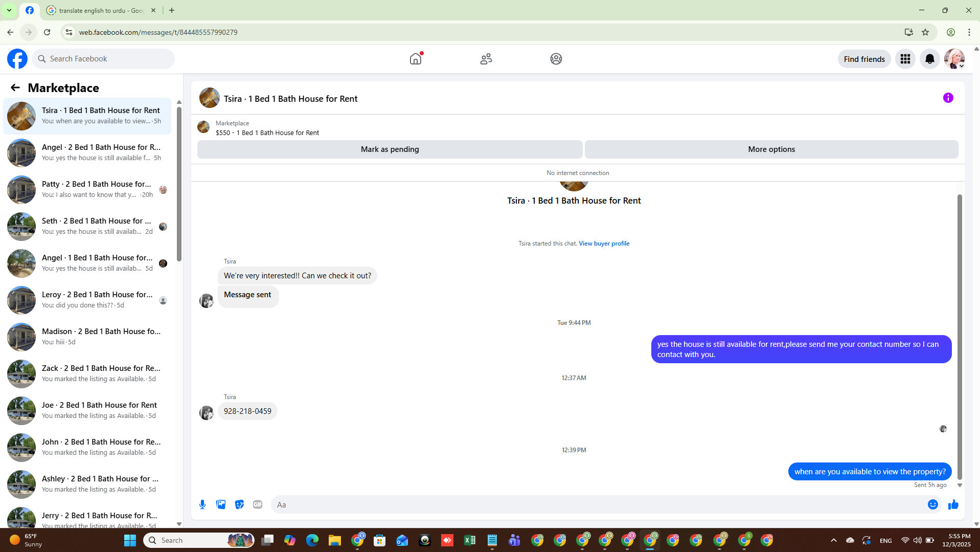980x552 pixels.
Task: Click the phone number message 928-218-0459
Action: coord(247,411)
